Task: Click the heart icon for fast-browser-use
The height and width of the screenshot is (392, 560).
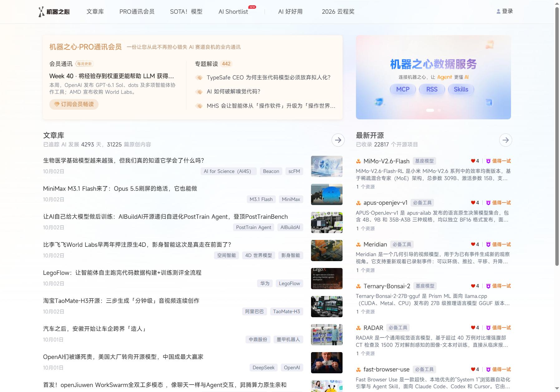Action: point(473,370)
